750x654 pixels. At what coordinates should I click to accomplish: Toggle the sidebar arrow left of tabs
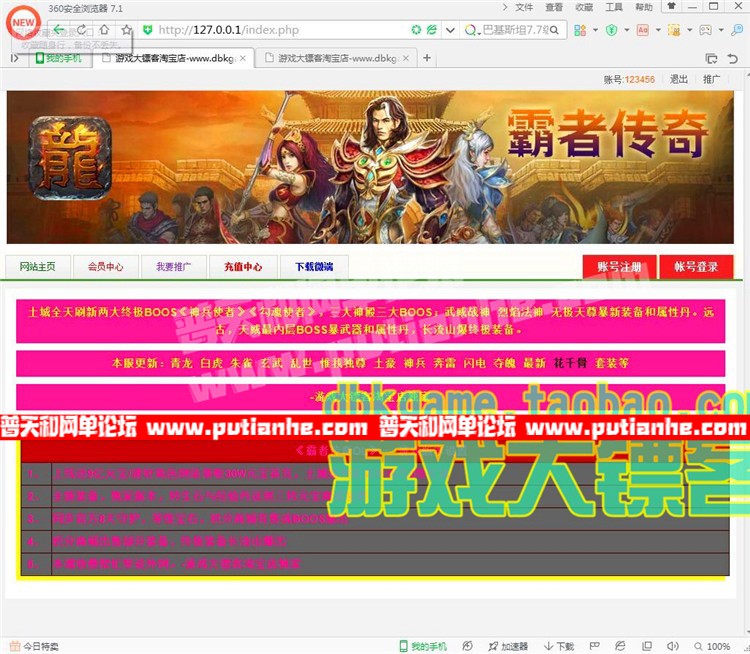pyautogui.click(x=15, y=58)
